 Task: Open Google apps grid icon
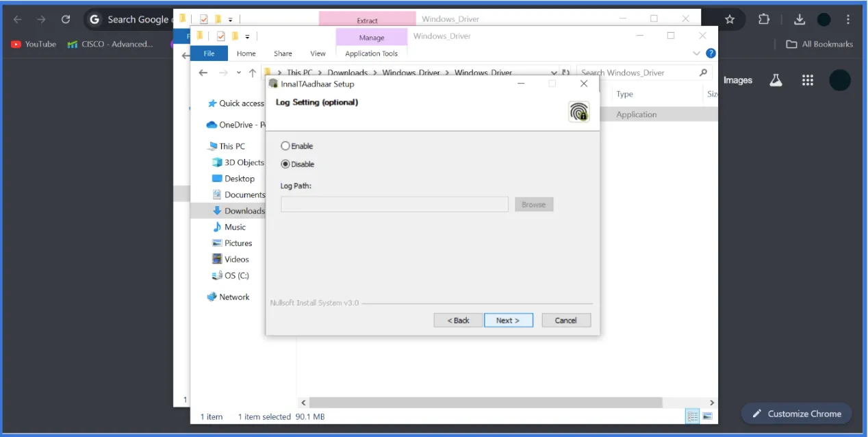(x=808, y=80)
